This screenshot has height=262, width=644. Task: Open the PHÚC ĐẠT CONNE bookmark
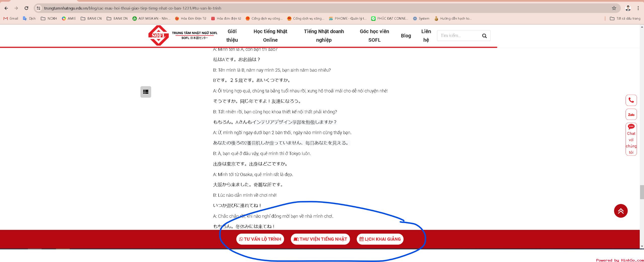(x=390, y=18)
